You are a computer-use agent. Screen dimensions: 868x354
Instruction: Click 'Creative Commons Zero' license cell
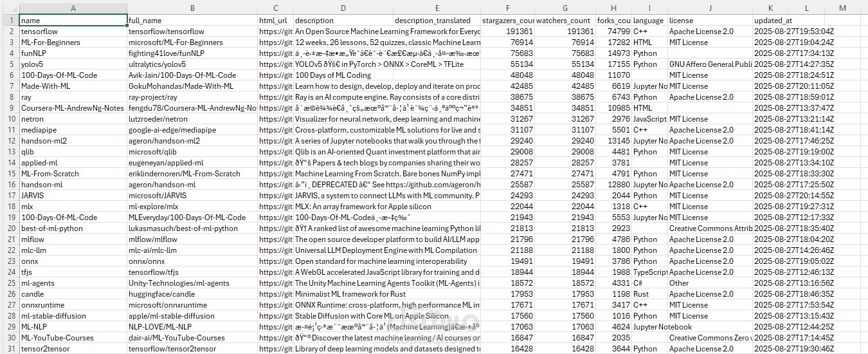coord(710,338)
